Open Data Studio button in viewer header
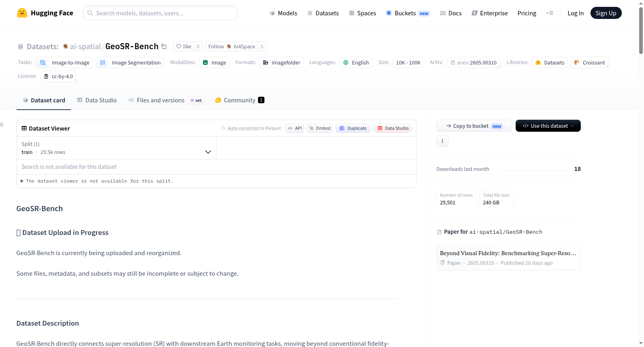The height and width of the screenshot is (347, 644). coord(393,128)
